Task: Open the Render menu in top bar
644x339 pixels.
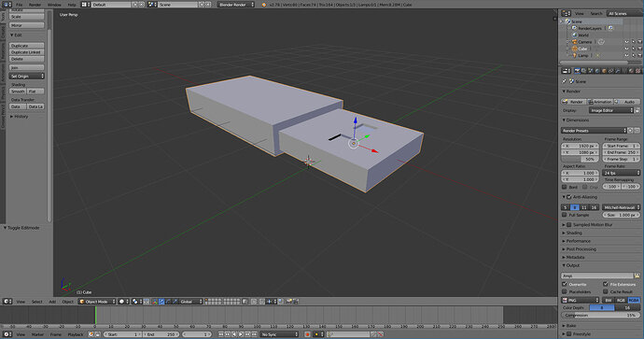Action: (x=35, y=5)
